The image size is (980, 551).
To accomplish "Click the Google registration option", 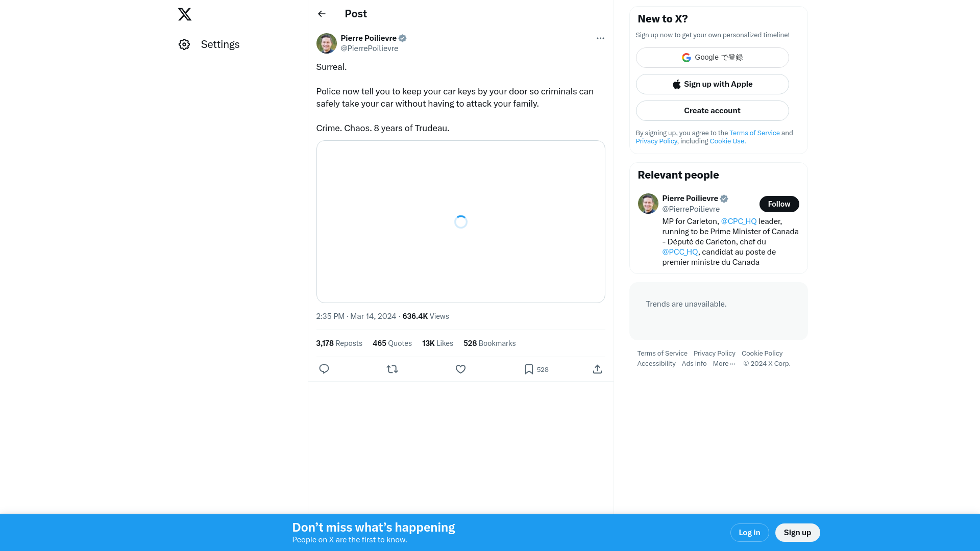I will point(712,57).
